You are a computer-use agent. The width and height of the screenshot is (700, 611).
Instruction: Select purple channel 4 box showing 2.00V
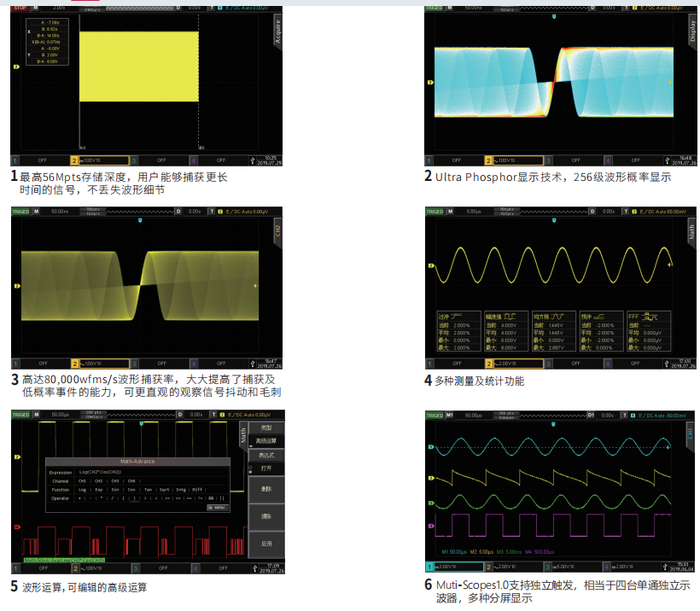[632, 567]
